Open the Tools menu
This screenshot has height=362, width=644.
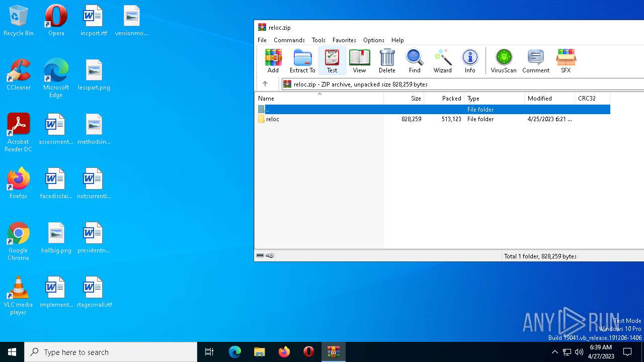point(318,40)
